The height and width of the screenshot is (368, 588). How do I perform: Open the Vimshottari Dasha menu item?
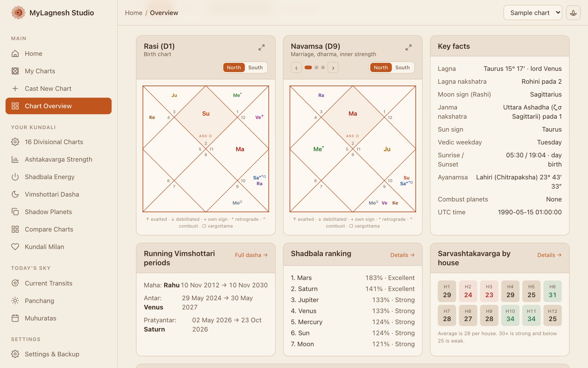pos(58,194)
